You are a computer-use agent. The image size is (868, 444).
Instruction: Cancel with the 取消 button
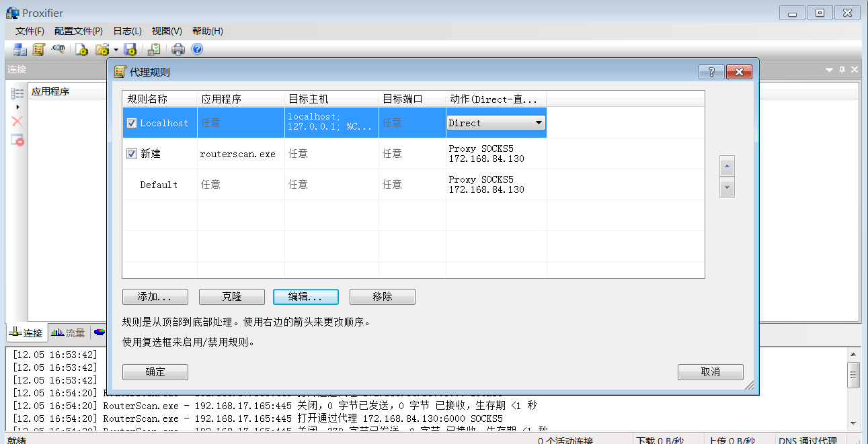(x=711, y=372)
